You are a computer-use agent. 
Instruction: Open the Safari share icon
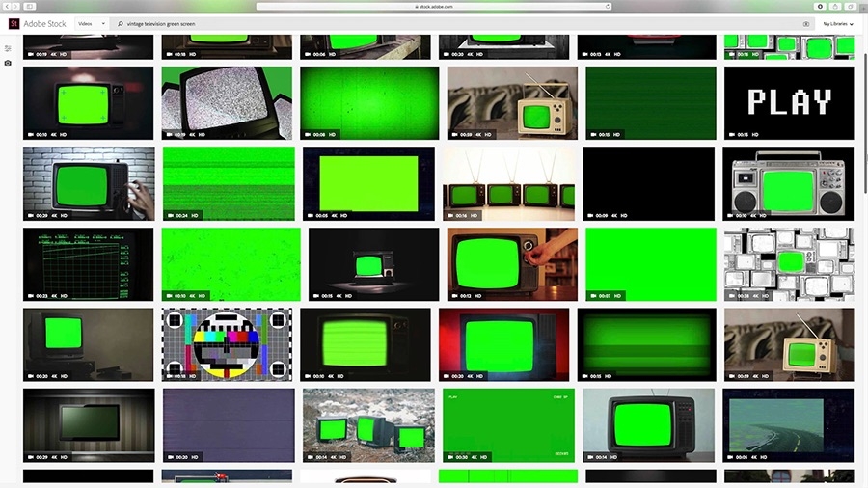[835, 6]
